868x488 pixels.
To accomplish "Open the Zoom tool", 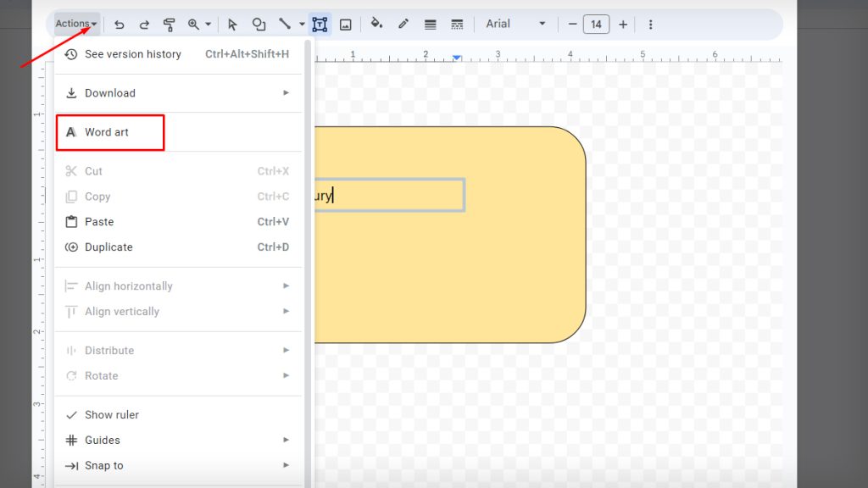I will point(193,24).
